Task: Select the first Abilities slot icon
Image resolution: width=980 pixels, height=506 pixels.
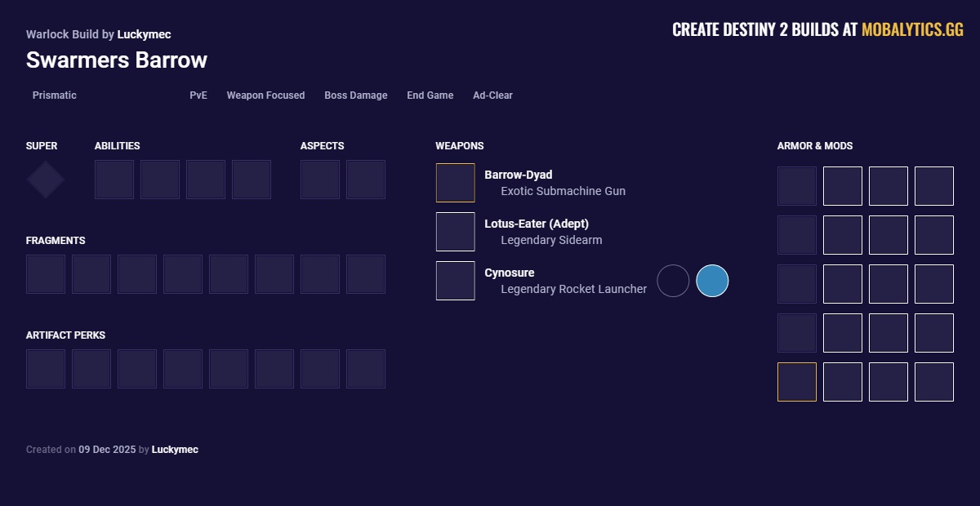Action: [114, 180]
